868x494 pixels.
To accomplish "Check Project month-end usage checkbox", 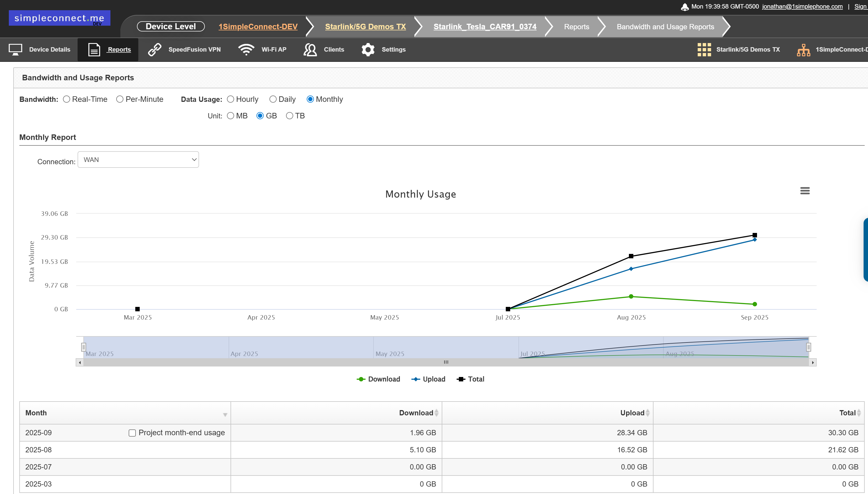I will pyautogui.click(x=132, y=433).
